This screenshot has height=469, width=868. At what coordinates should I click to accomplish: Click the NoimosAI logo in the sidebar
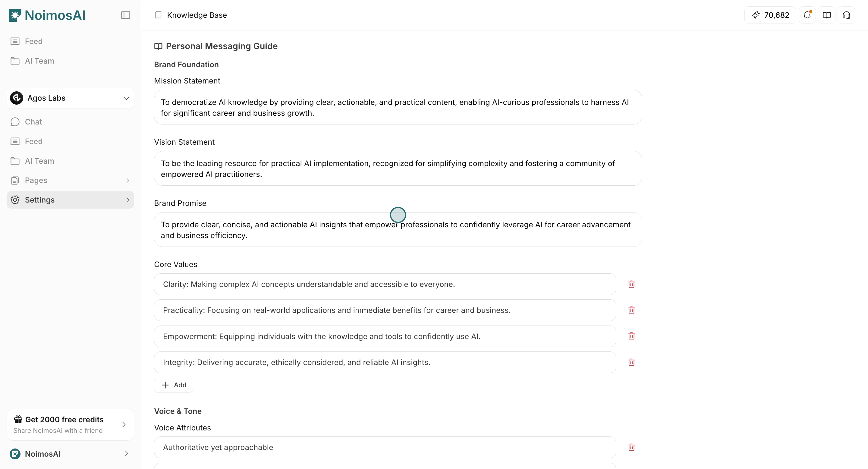(x=47, y=15)
